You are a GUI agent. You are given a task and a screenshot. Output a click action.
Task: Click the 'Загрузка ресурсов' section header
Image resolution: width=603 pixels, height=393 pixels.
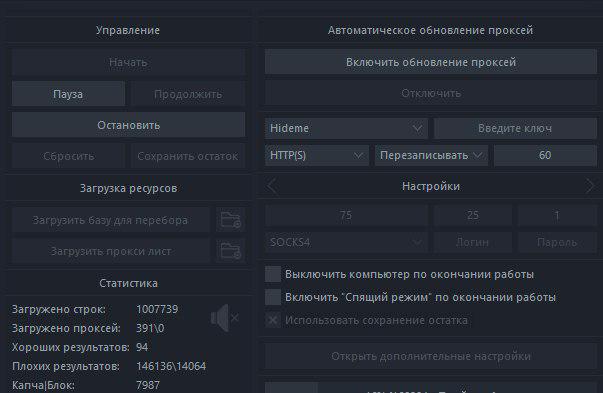[x=128, y=188]
